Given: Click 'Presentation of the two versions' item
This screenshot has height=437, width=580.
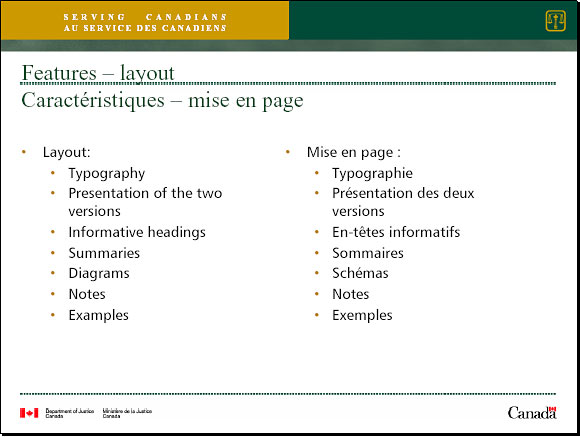Looking at the screenshot, I should tap(145, 202).
